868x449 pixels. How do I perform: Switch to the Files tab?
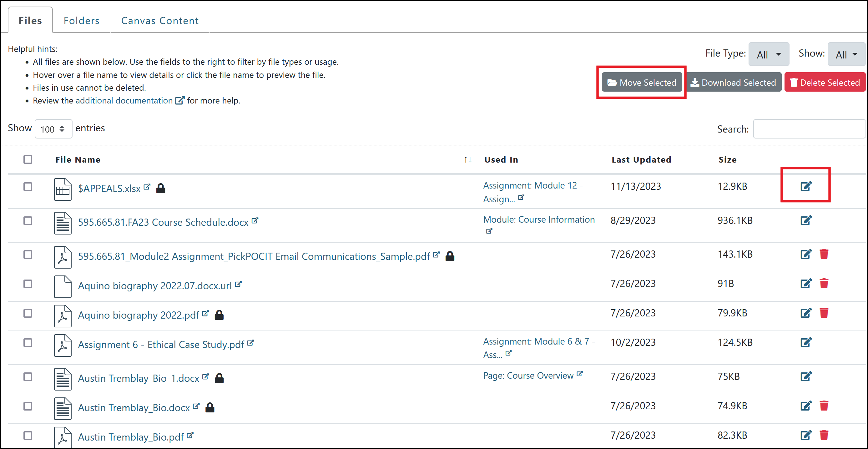click(x=30, y=21)
